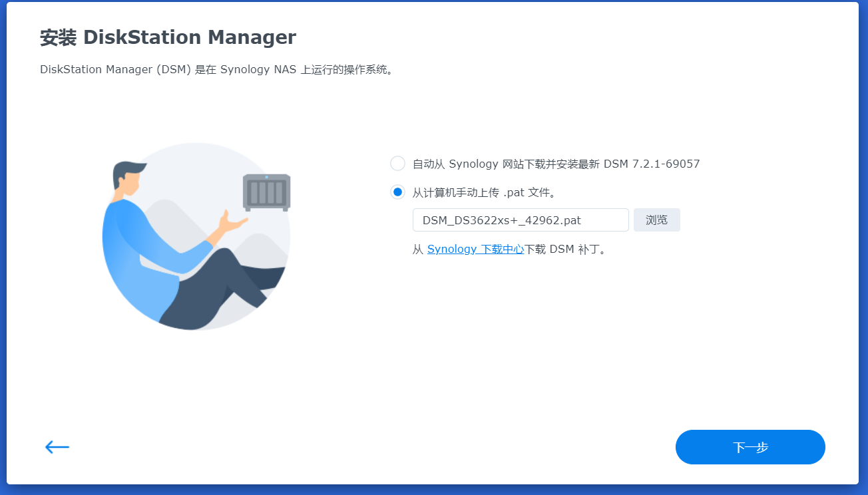
Task: Go back using the left arrow icon
Action: pos(57,447)
